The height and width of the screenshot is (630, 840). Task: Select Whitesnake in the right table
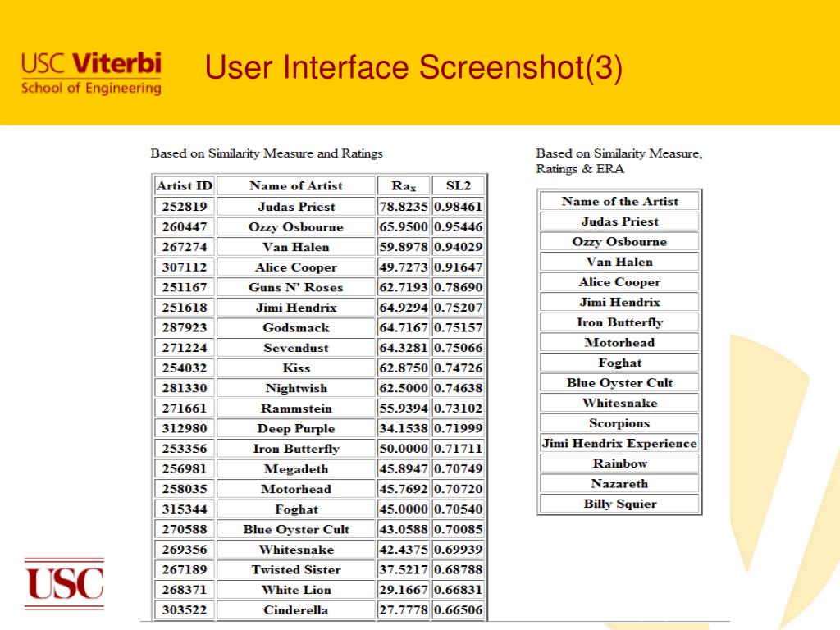[x=620, y=403]
